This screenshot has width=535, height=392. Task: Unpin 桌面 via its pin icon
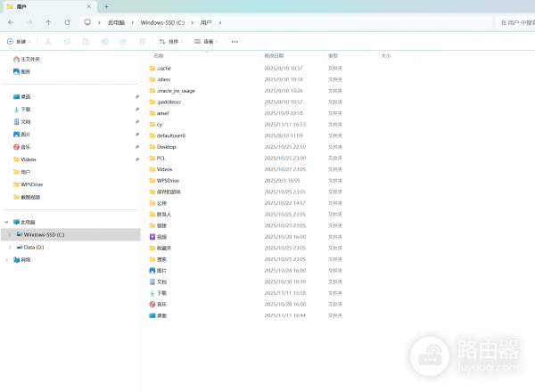point(137,97)
